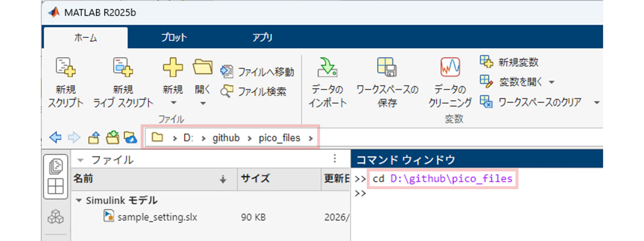Image resolution: width=644 pixels, height=241 pixels.
Task: Click New Variable (新規変数)
Action: point(509,62)
